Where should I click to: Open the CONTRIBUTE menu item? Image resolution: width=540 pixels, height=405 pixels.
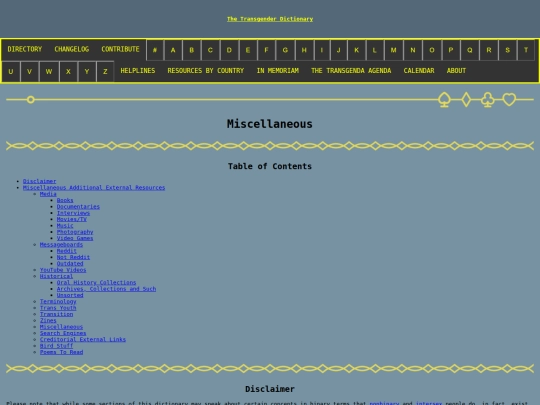click(x=120, y=49)
